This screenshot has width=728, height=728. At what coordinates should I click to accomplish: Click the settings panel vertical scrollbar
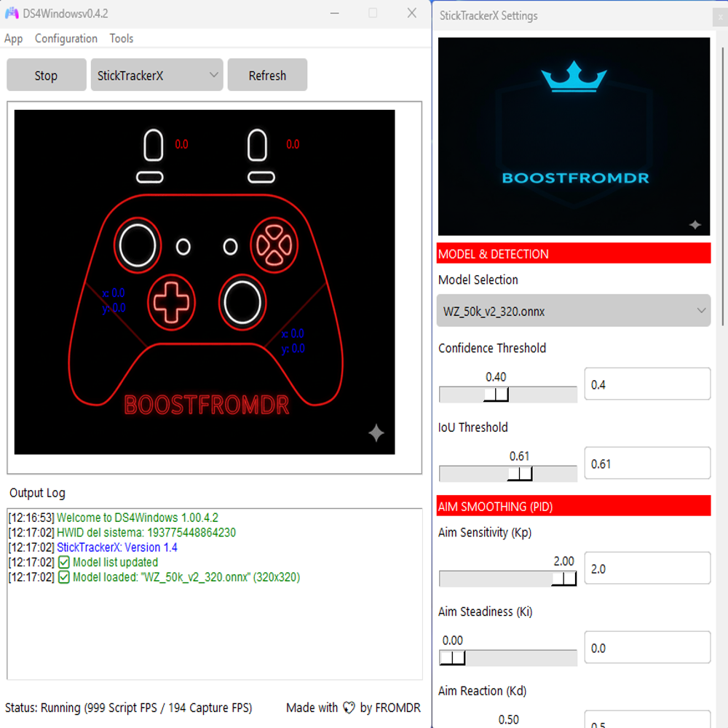[x=722, y=186]
